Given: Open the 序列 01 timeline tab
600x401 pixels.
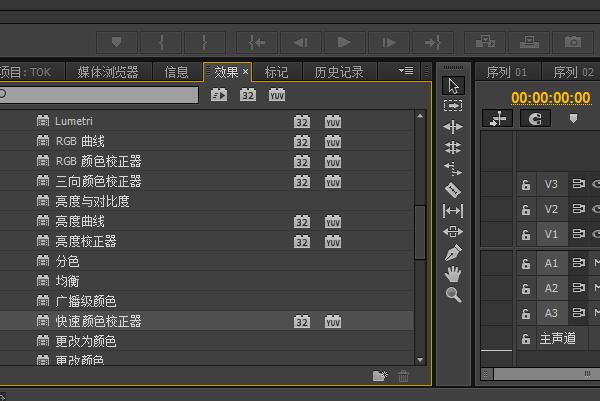Looking at the screenshot, I should tap(507, 72).
